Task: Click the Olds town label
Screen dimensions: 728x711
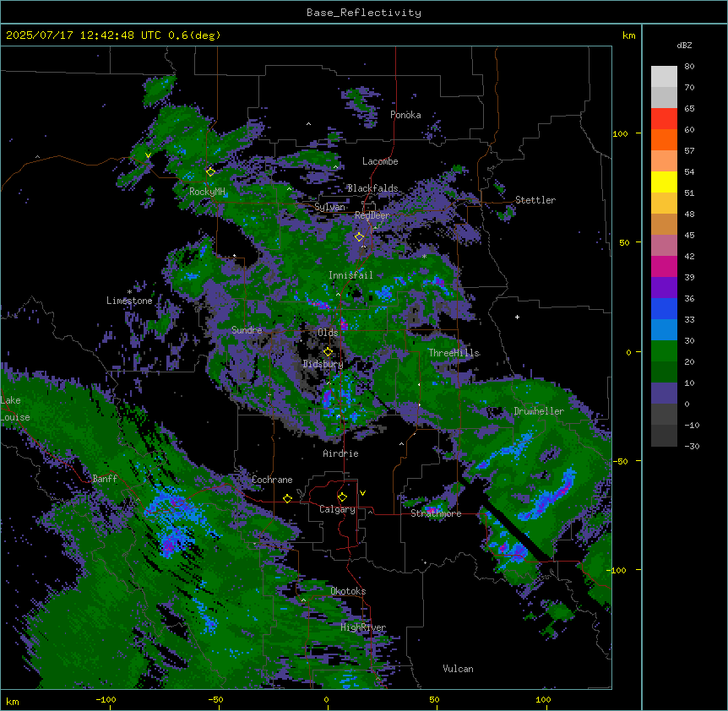Action: coord(328,333)
